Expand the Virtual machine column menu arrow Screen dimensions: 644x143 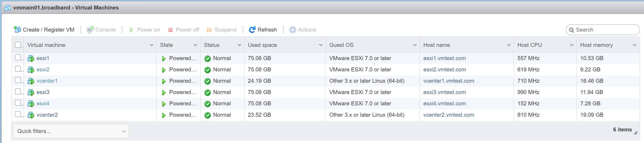[x=151, y=45]
